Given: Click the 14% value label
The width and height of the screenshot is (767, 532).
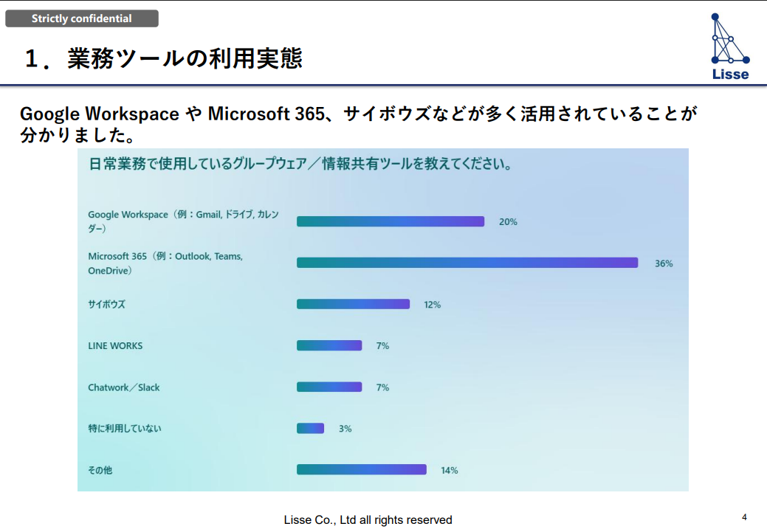Looking at the screenshot, I should point(449,470).
